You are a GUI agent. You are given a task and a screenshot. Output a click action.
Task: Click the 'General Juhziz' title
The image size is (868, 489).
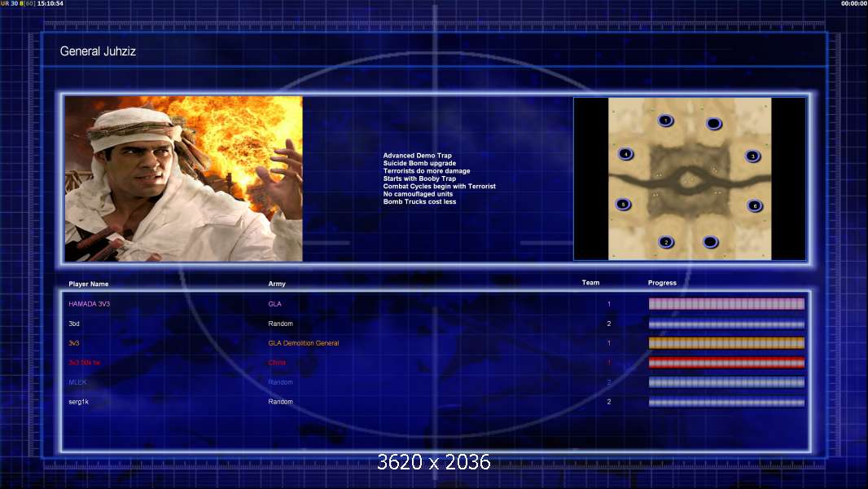pyautogui.click(x=98, y=51)
